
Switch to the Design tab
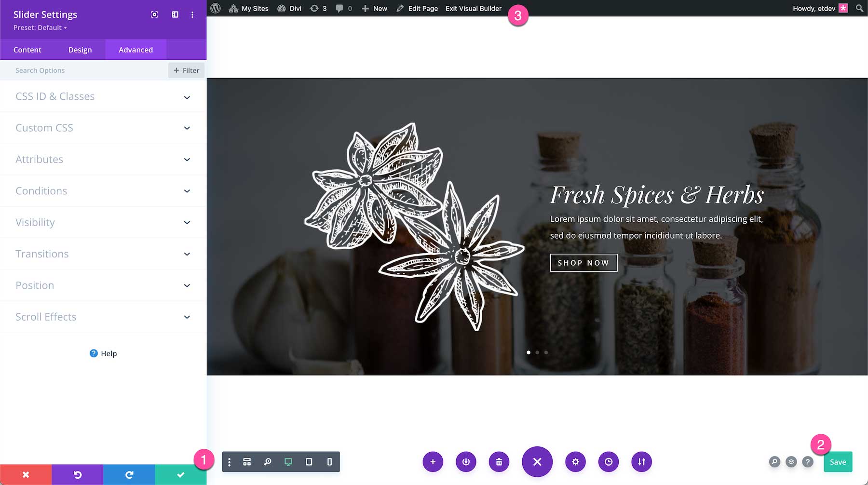click(x=80, y=50)
